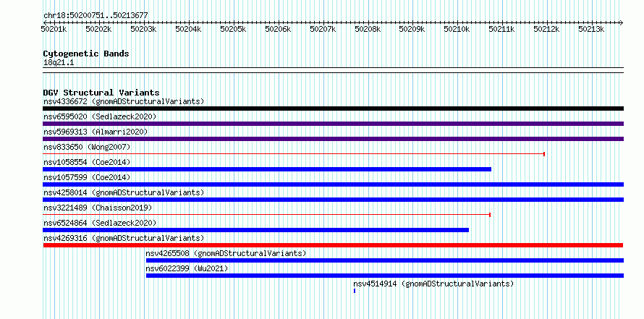Open the nsv1058554 (Coe2014) label
The height and width of the screenshot is (319, 644).
pyautogui.click(x=87, y=162)
